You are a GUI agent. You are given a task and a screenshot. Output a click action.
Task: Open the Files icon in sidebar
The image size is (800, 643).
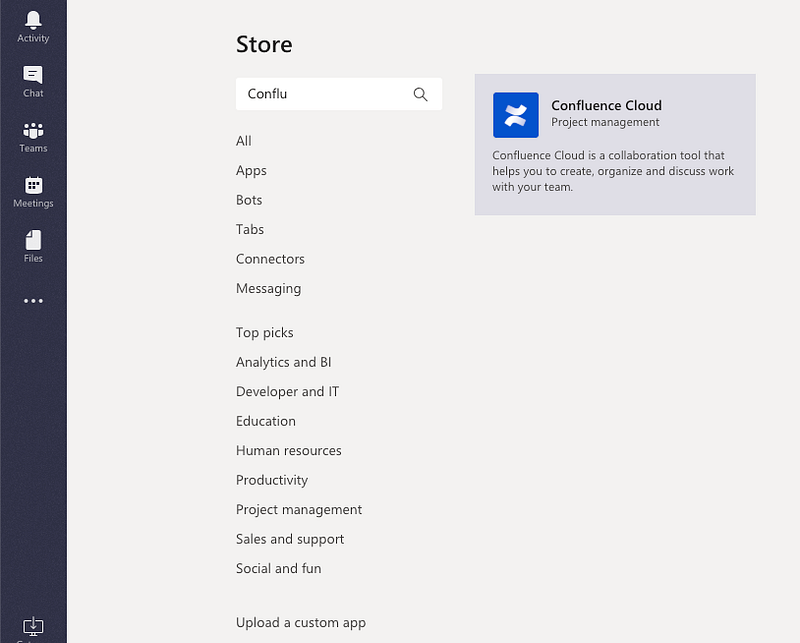(x=33, y=242)
